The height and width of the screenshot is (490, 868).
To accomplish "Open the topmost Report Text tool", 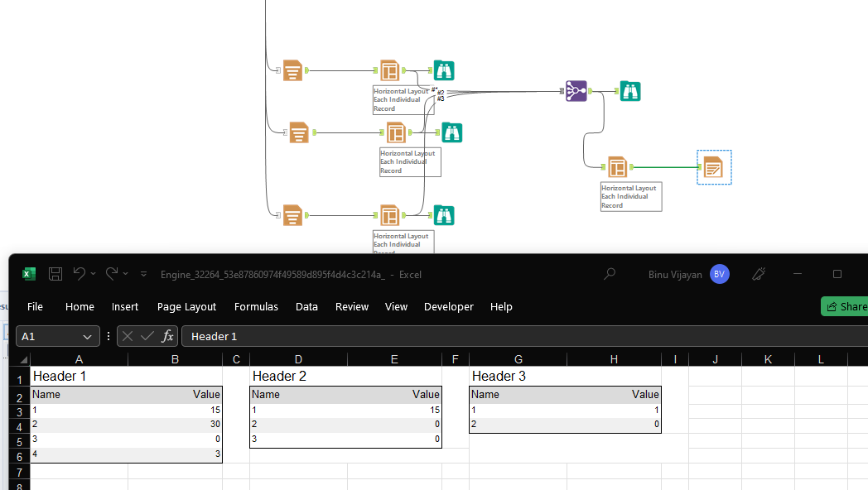I will click(293, 70).
